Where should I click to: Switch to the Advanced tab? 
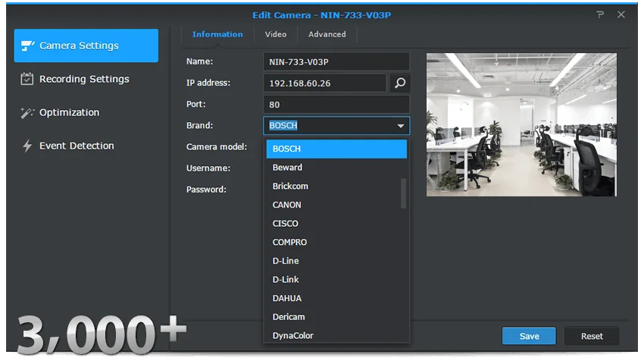point(327,34)
